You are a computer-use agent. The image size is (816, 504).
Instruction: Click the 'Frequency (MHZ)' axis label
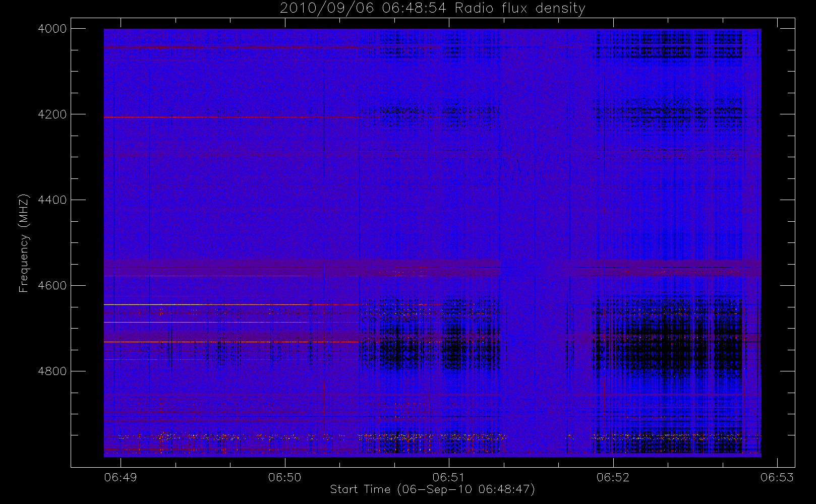[24, 243]
